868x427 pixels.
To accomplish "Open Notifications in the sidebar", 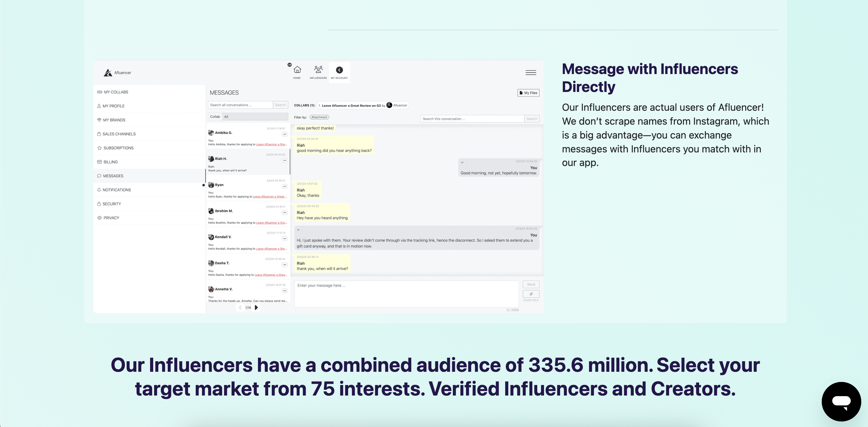I will [149, 190].
